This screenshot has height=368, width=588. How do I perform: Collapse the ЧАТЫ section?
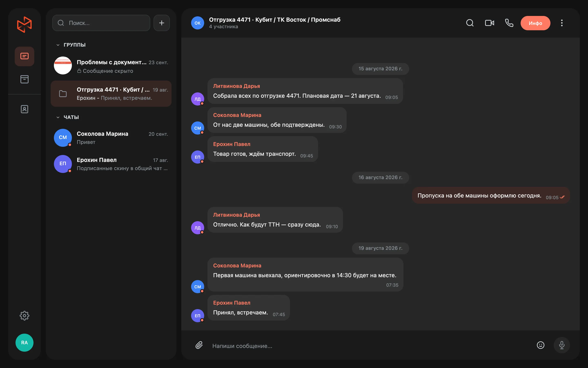68,117
